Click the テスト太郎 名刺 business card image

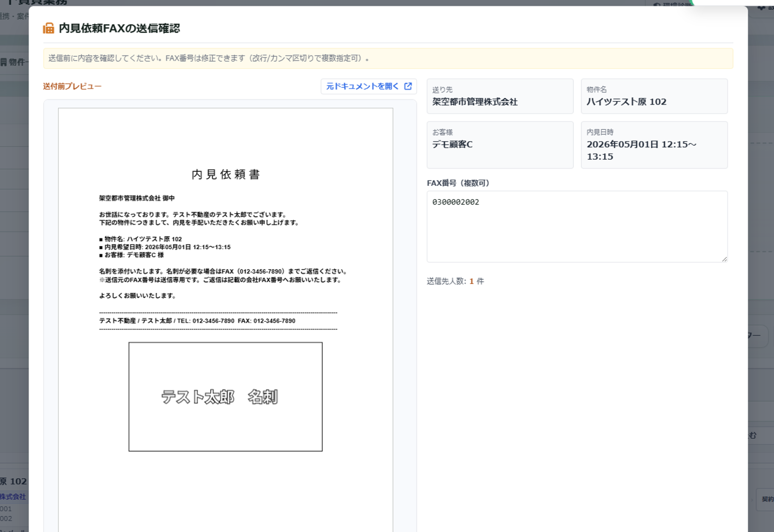[226, 397]
